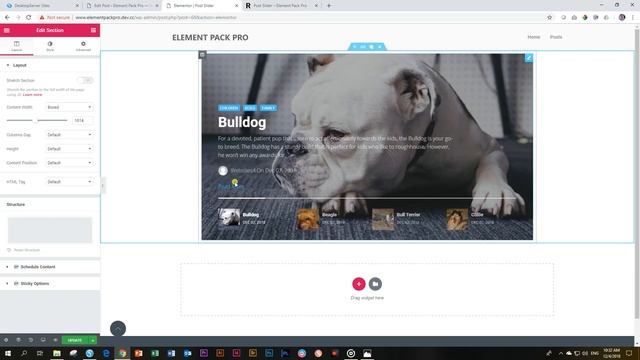
Task: Click the first blue category tag
Action: click(x=229, y=108)
